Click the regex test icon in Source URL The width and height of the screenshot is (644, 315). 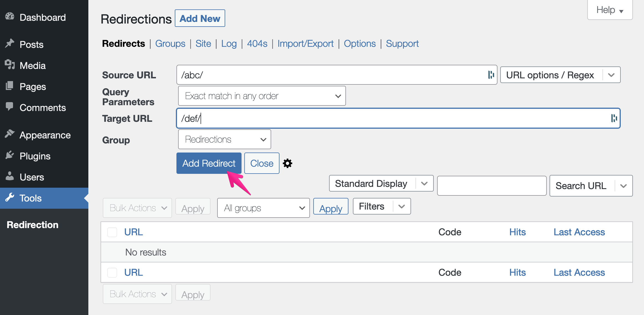pyautogui.click(x=491, y=74)
